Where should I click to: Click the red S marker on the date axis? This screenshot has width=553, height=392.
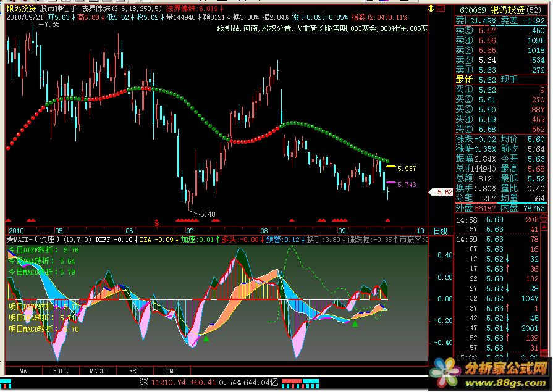click(156, 223)
